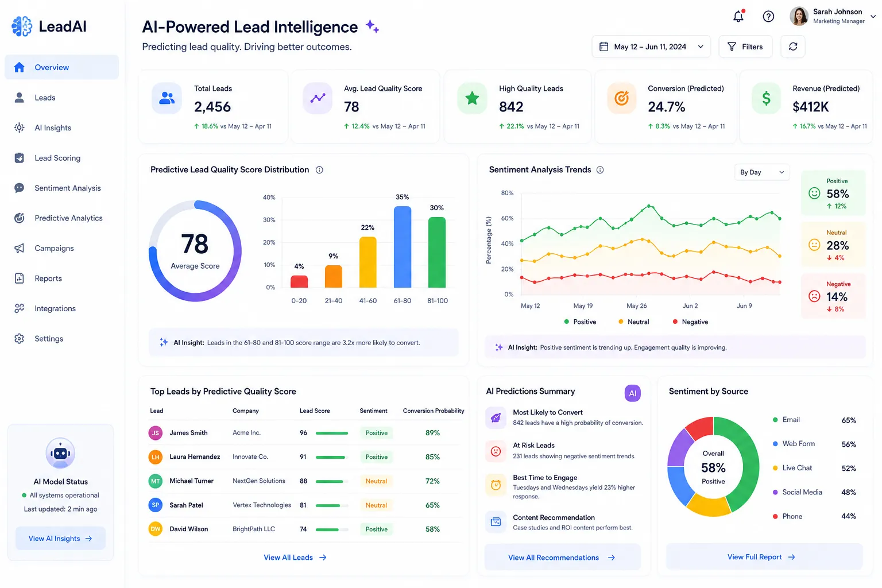882x588 pixels.
Task: Open the notifications bell
Action: [738, 16]
